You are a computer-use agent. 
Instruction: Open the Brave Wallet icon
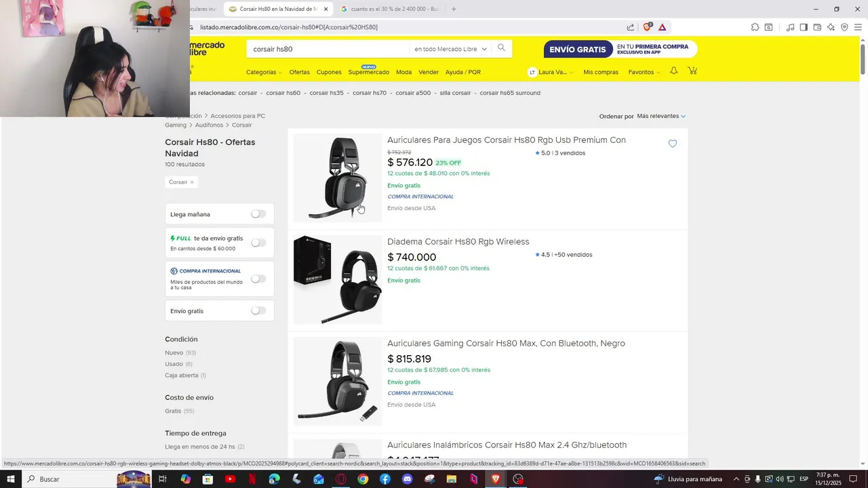[x=817, y=27]
